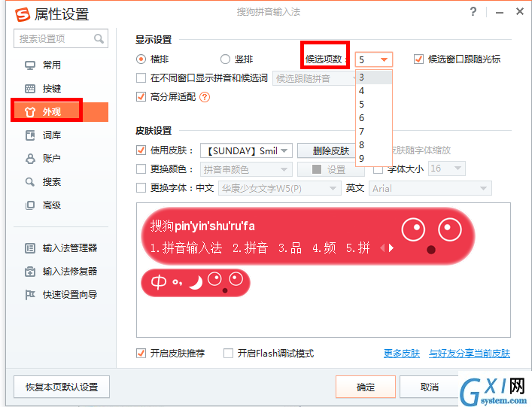Click the search magnifier icon in settings search
The width and height of the screenshot is (532, 407).
pos(99,38)
